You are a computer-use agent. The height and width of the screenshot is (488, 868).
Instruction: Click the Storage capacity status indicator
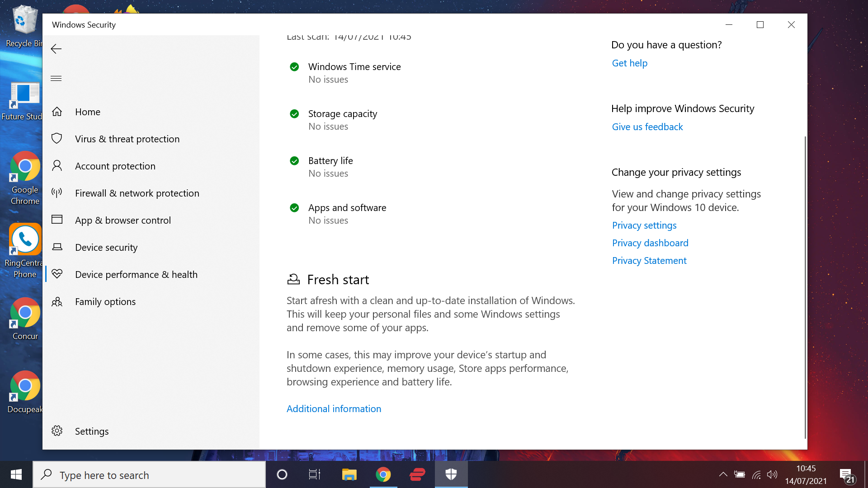pos(294,113)
